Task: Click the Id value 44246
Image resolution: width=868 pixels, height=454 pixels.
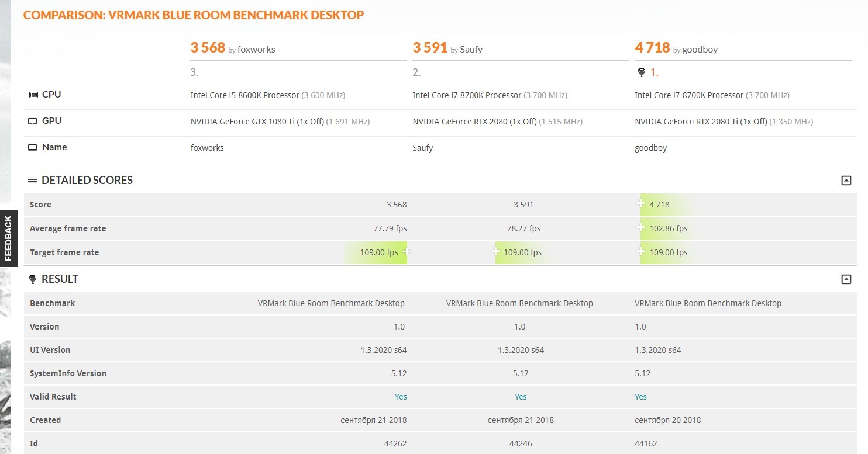Action: [521, 443]
